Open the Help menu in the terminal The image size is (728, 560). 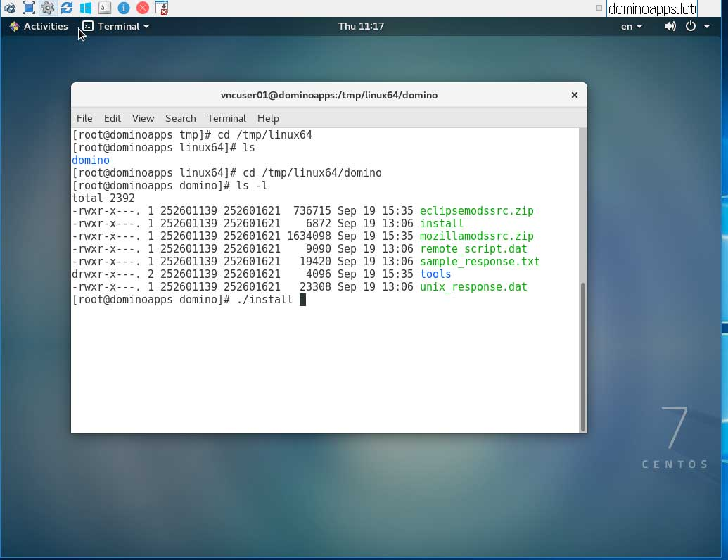click(x=269, y=118)
